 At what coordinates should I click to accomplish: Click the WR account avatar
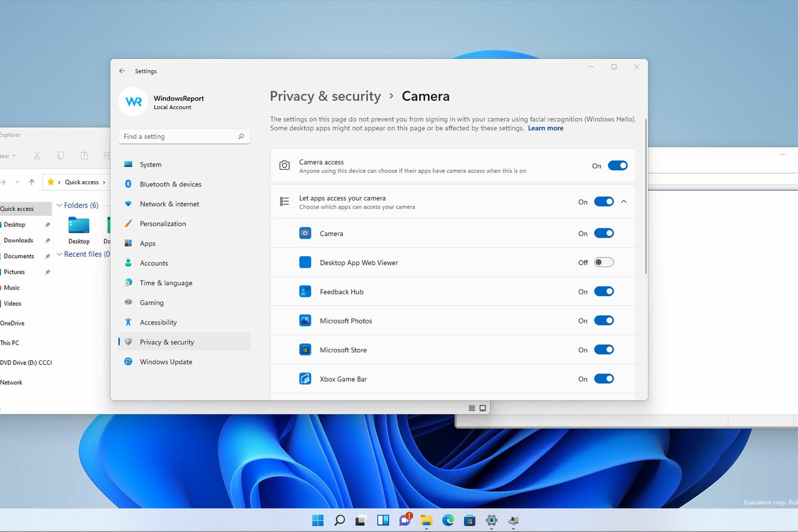[133, 102]
